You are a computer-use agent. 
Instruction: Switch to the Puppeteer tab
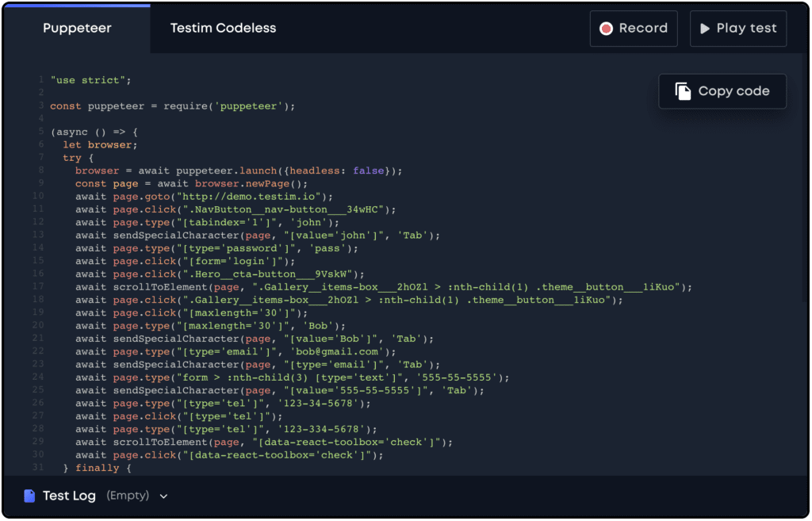[x=77, y=29]
